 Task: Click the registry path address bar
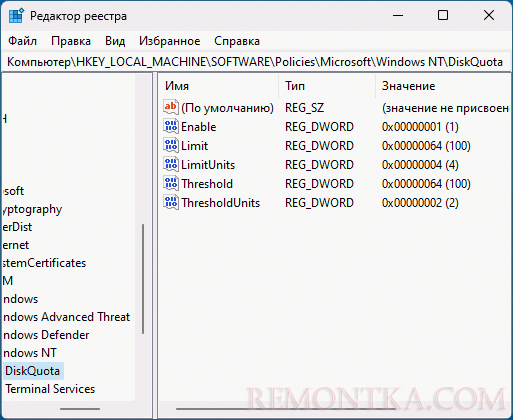click(256, 62)
